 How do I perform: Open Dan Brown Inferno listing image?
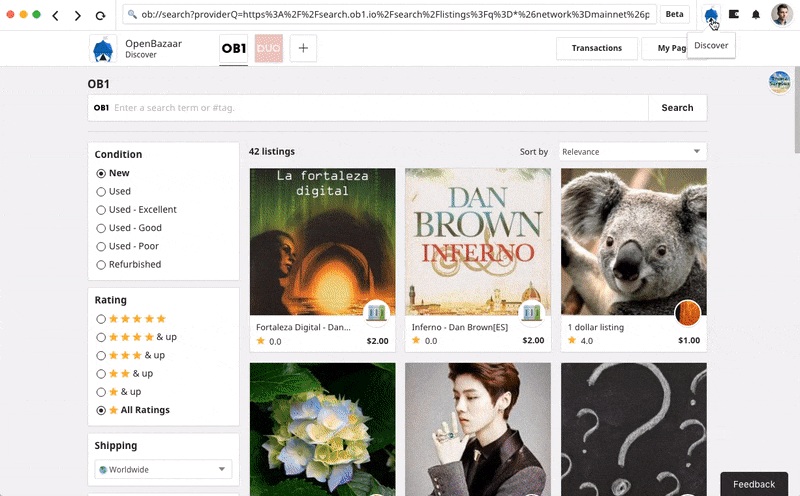tap(478, 241)
